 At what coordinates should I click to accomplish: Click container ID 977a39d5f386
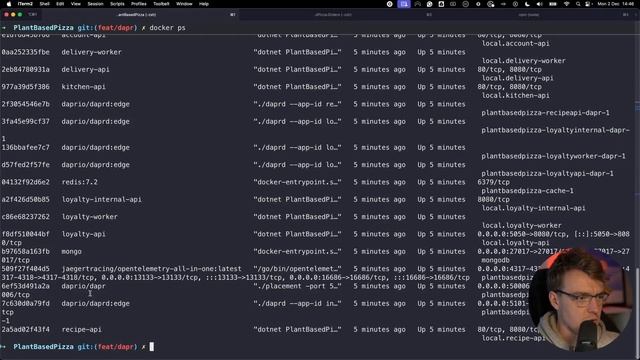click(25, 87)
